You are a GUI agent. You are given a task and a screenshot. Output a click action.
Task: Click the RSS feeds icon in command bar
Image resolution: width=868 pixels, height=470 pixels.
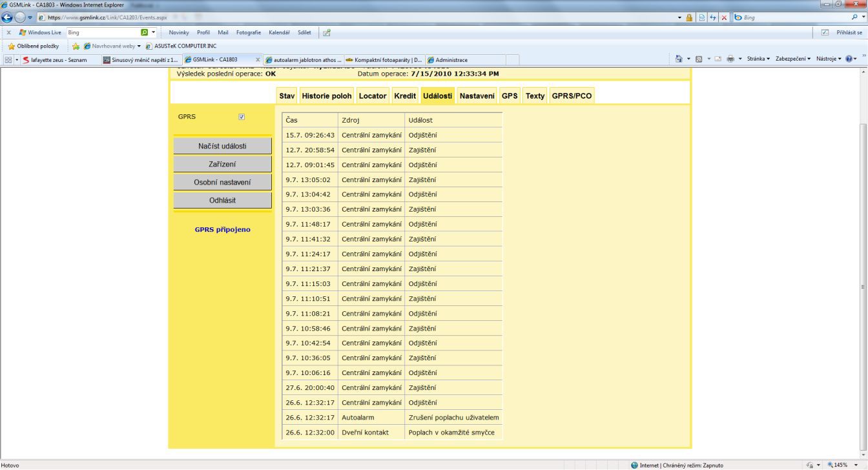click(x=699, y=59)
